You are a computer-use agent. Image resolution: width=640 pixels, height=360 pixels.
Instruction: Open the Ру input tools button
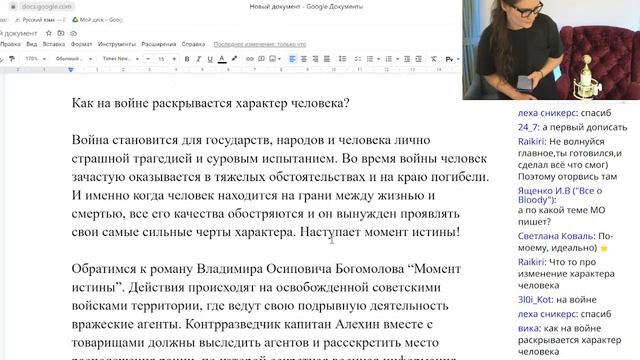(x=449, y=59)
